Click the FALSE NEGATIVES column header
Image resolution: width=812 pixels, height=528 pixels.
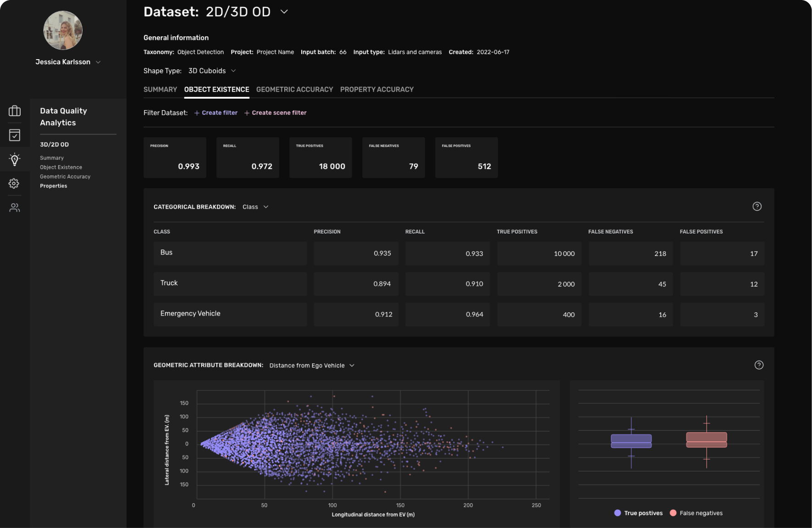[x=610, y=232]
